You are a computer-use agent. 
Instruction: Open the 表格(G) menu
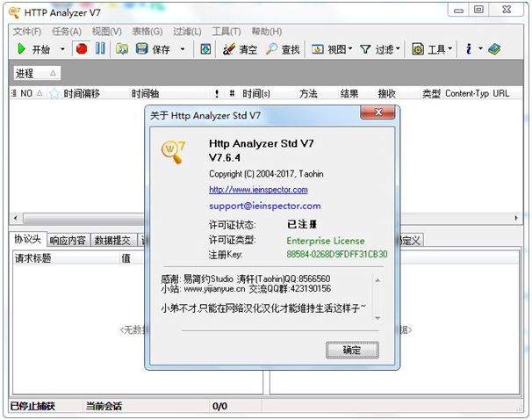point(147,32)
